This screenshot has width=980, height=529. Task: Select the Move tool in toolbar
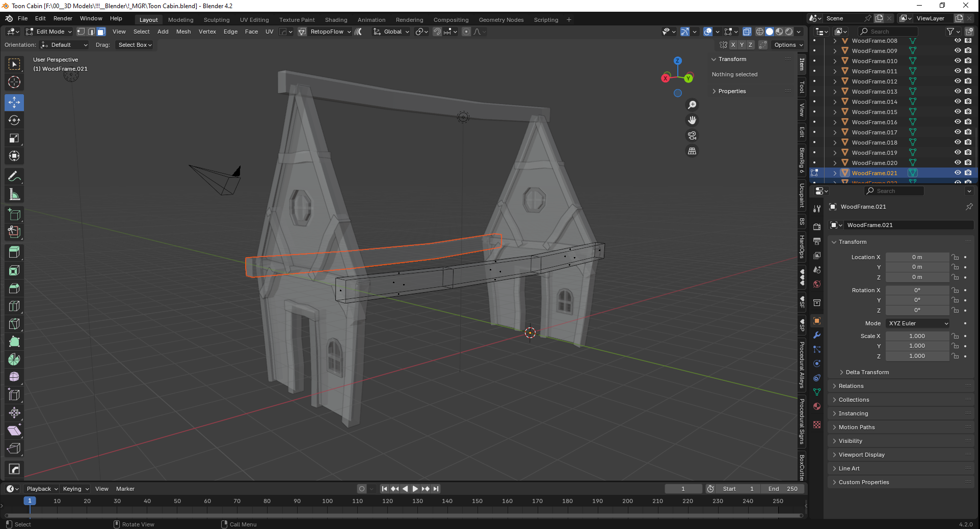[14, 102]
